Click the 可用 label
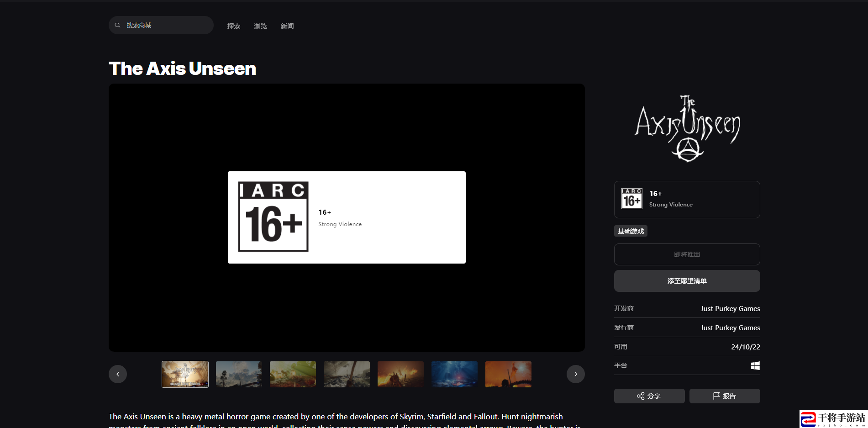The image size is (868, 428). [x=621, y=347]
